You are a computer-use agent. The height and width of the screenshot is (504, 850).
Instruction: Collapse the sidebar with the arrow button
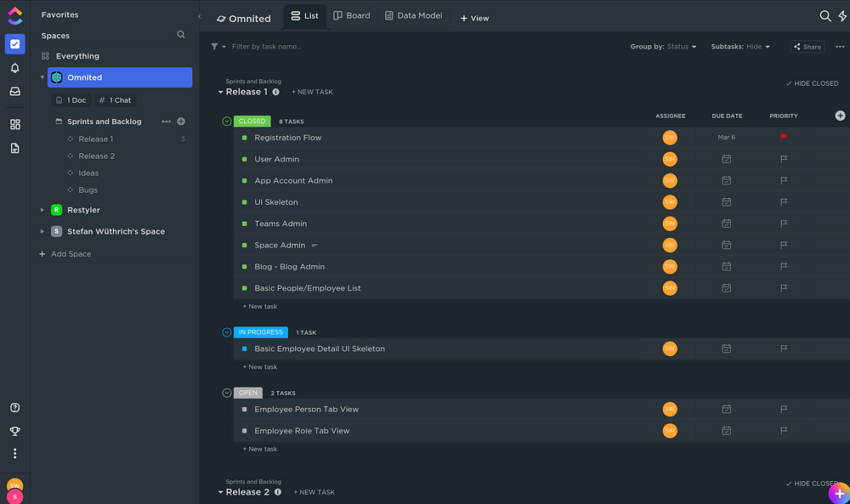point(200,16)
